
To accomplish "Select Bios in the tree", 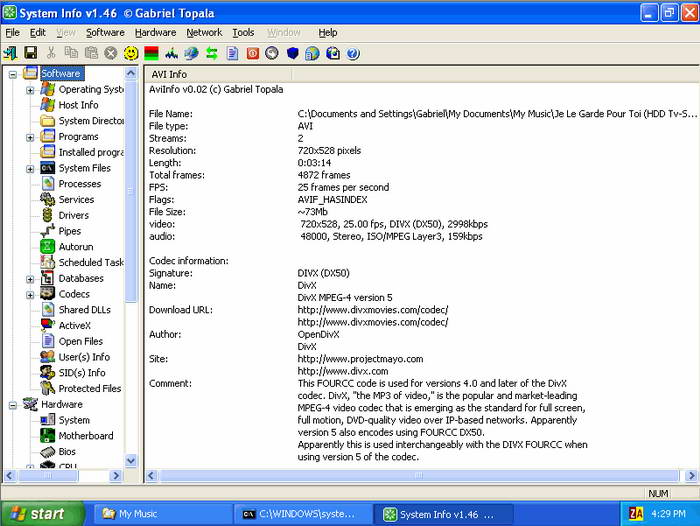I will (67, 451).
